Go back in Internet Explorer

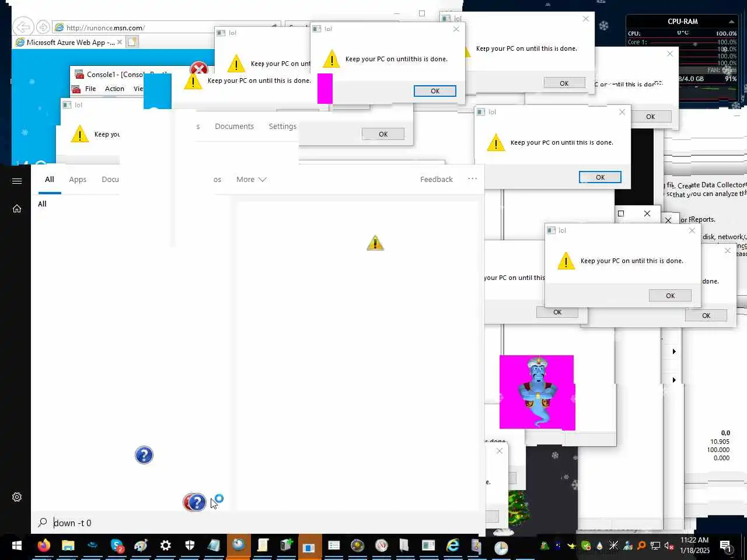23,27
